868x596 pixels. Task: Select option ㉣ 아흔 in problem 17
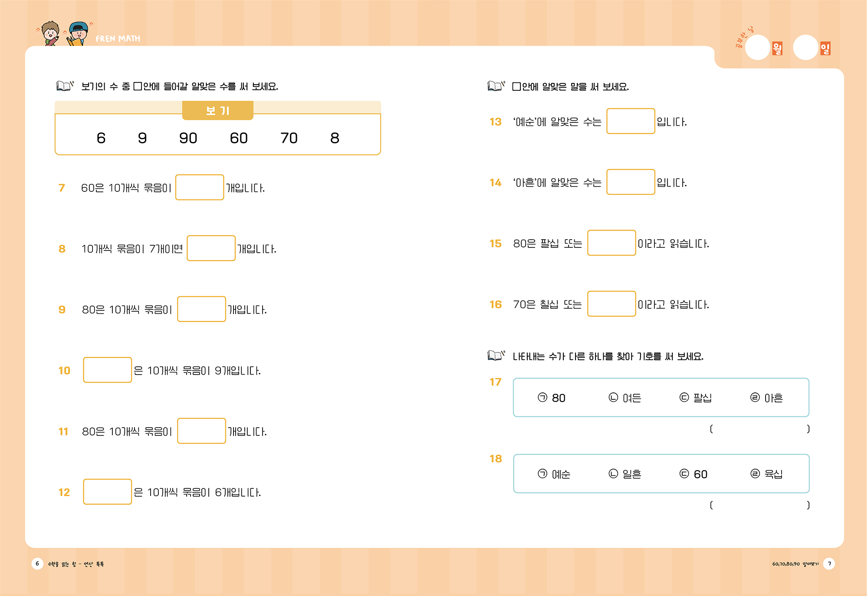pos(766,398)
